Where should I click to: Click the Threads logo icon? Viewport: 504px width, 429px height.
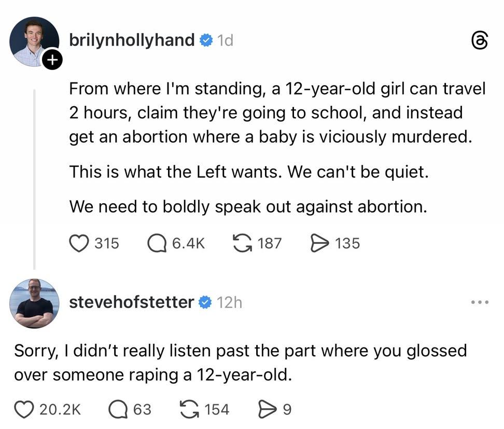(x=480, y=41)
